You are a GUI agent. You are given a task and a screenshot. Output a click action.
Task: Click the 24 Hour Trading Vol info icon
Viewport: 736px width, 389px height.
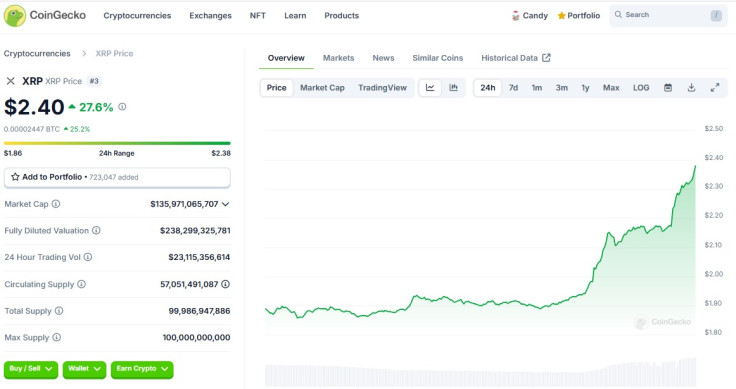[88, 257]
